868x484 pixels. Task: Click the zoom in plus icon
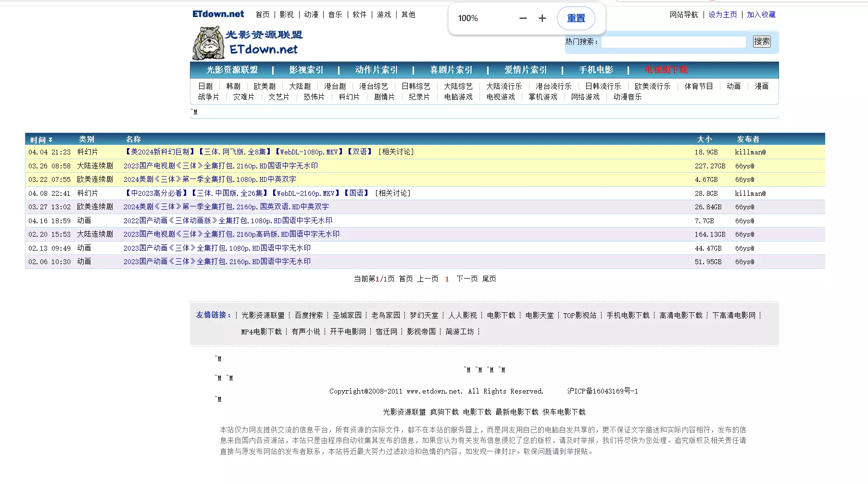[x=542, y=18]
